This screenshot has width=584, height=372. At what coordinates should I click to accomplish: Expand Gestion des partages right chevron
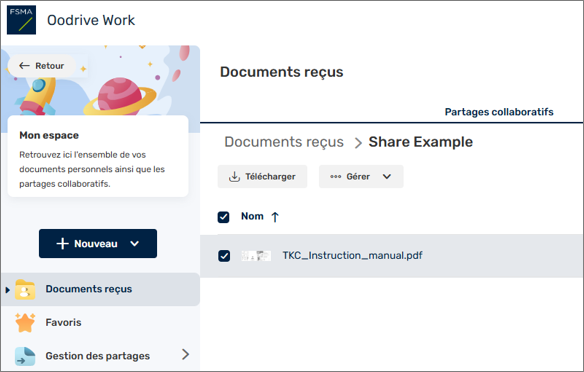point(185,354)
